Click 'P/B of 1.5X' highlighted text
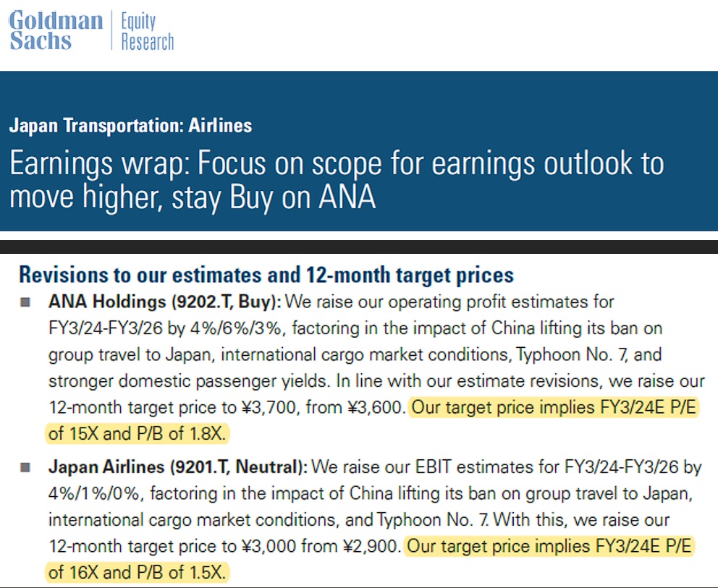This screenshot has width=718, height=588. 182,572
